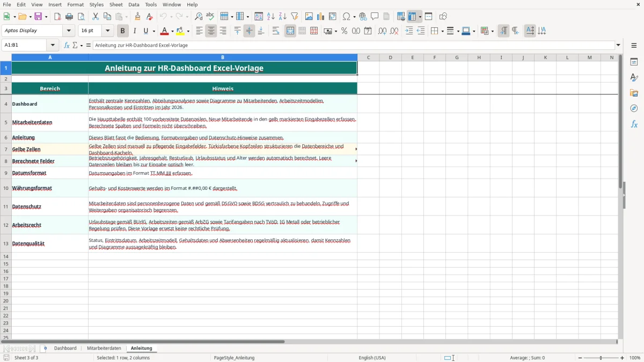Click the zoom slider handle
The width and height of the screenshot is (644, 362).
[601, 358]
